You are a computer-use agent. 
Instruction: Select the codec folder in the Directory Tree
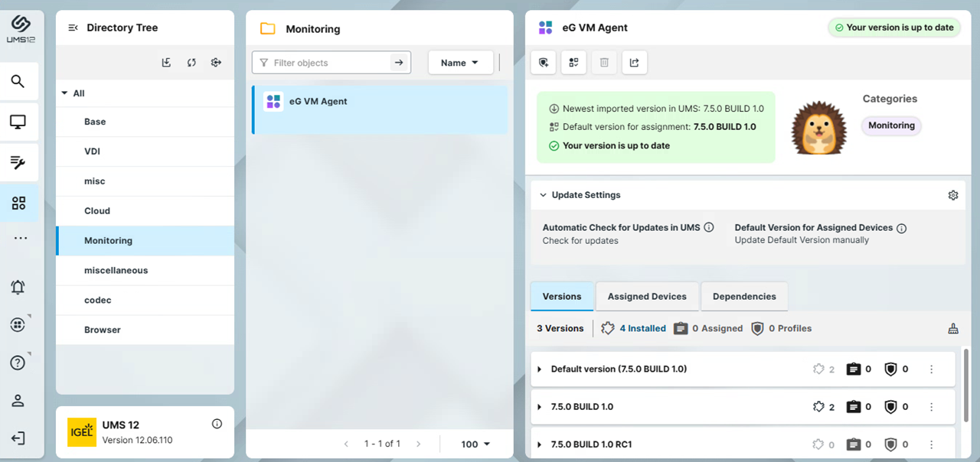tap(145, 301)
